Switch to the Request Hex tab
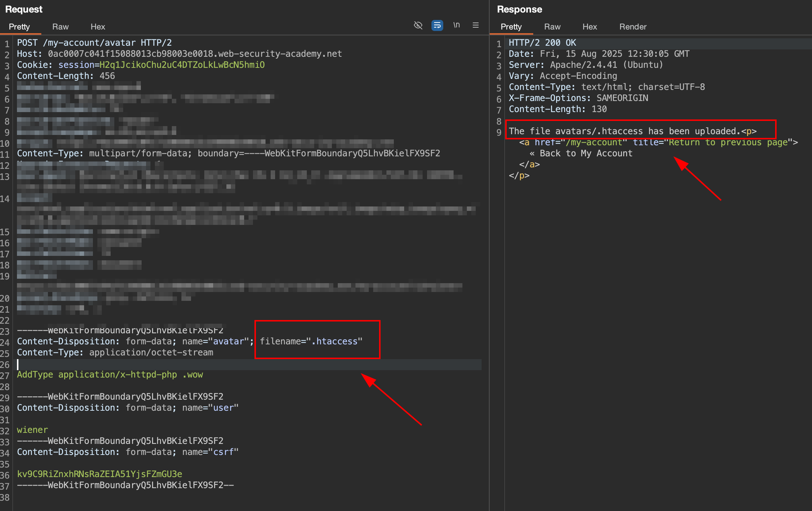This screenshot has height=511, width=812. (x=98, y=27)
